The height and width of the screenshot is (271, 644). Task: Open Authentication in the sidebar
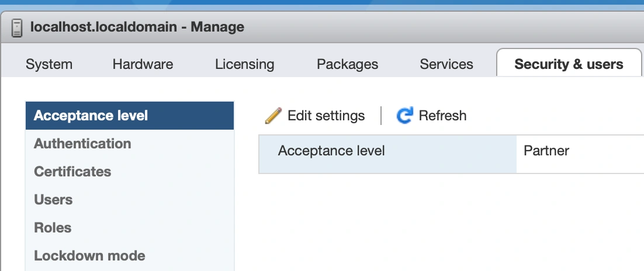(x=82, y=144)
